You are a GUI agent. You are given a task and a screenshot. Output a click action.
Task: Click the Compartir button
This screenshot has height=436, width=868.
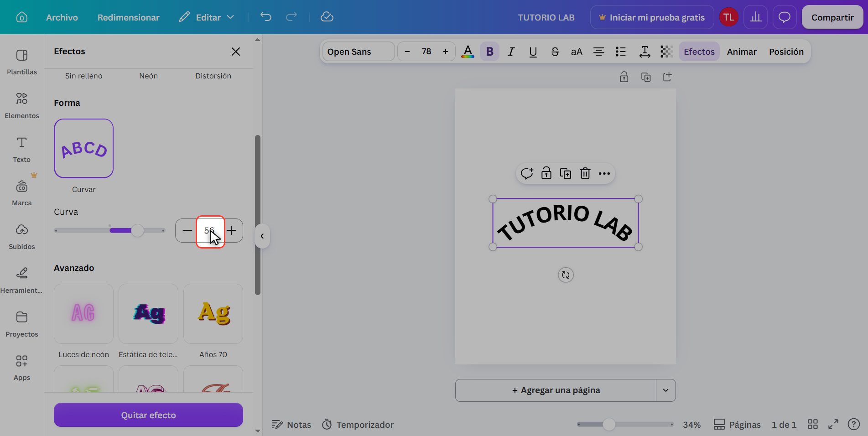832,17
